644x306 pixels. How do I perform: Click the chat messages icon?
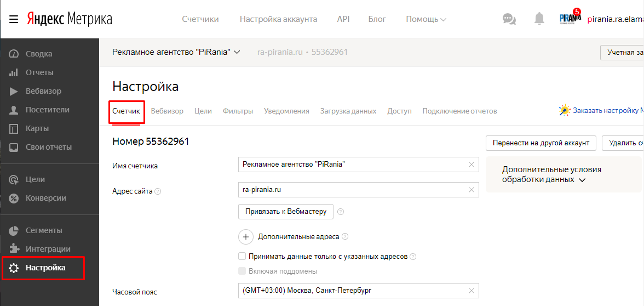[509, 19]
